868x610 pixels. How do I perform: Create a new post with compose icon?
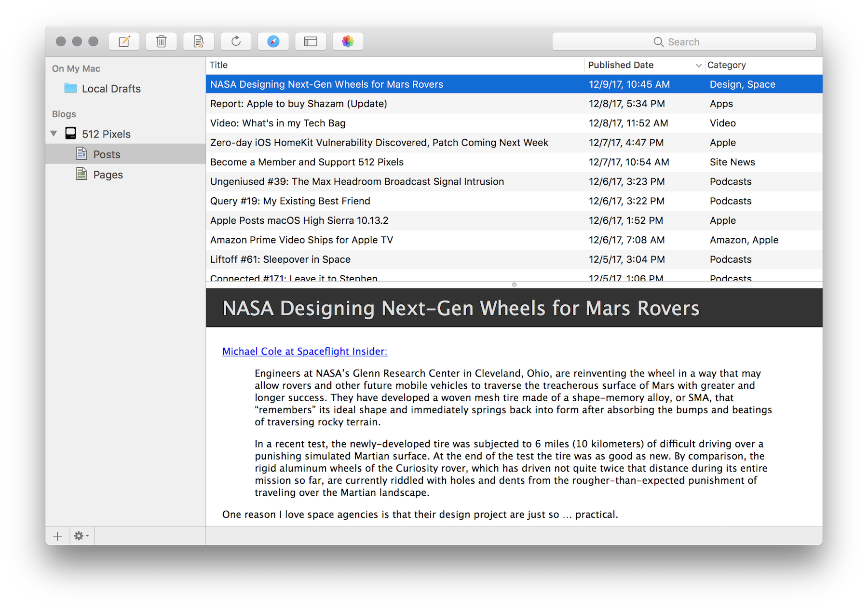tap(124, 41)
